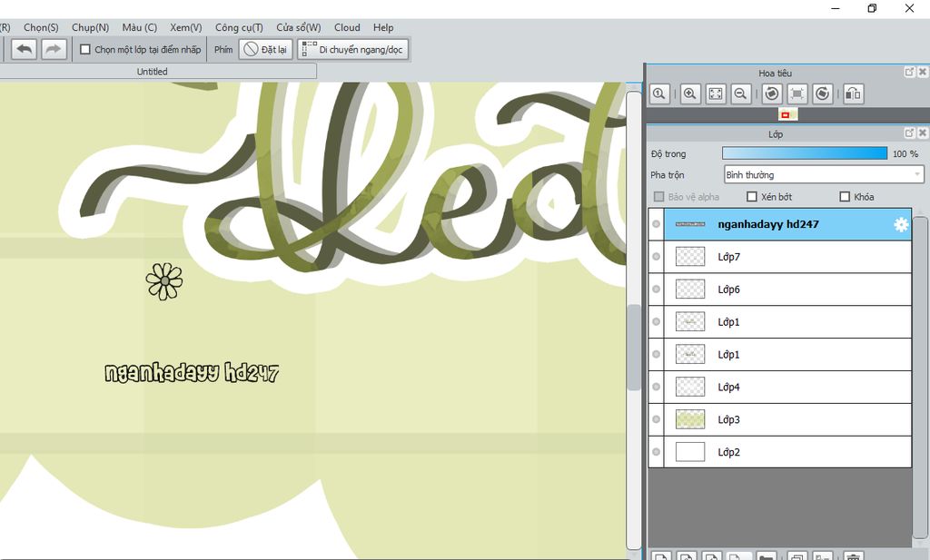Open the Màu (C) menu

[x=139, y=27]
